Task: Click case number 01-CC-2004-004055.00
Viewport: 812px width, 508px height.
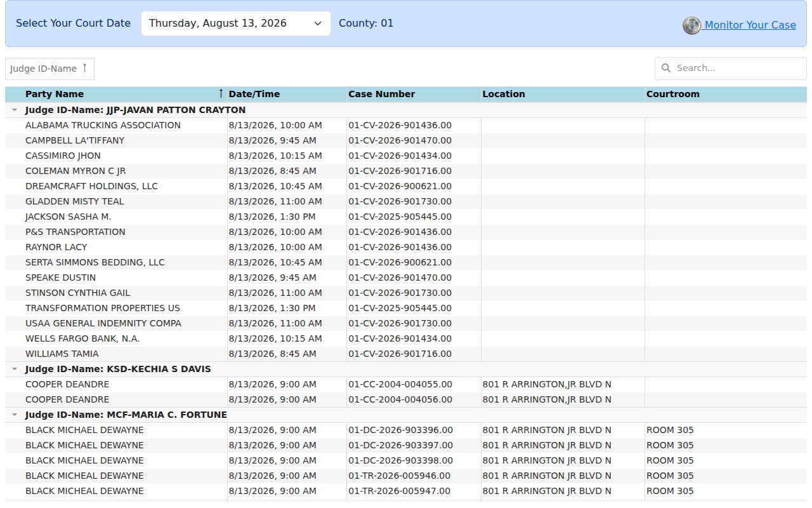Action: [400, 384]
